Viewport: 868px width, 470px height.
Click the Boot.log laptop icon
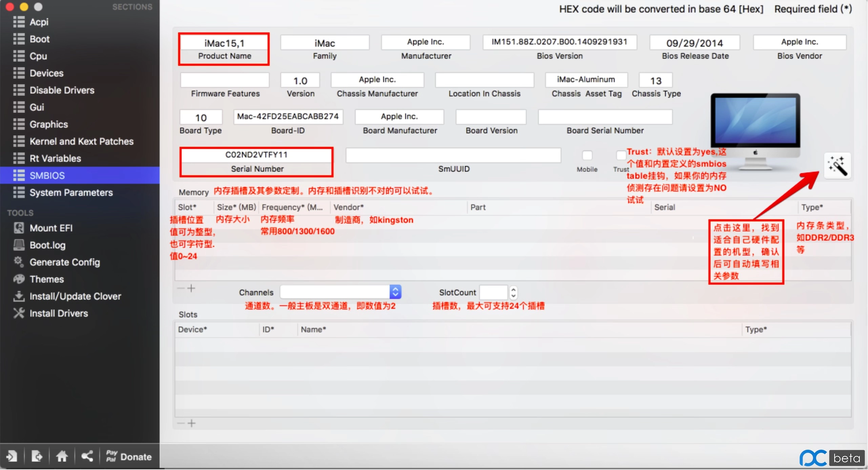19,245
